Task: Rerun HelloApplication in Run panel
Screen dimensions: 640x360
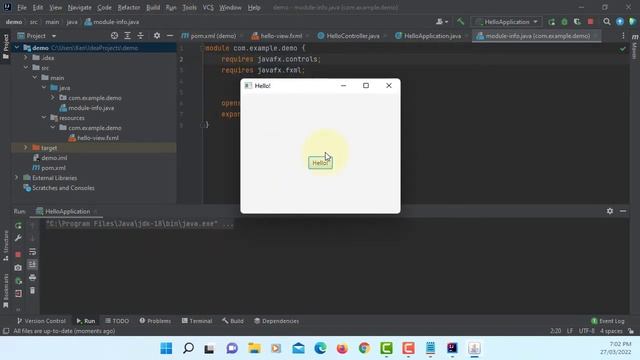Action: point(18,226)
